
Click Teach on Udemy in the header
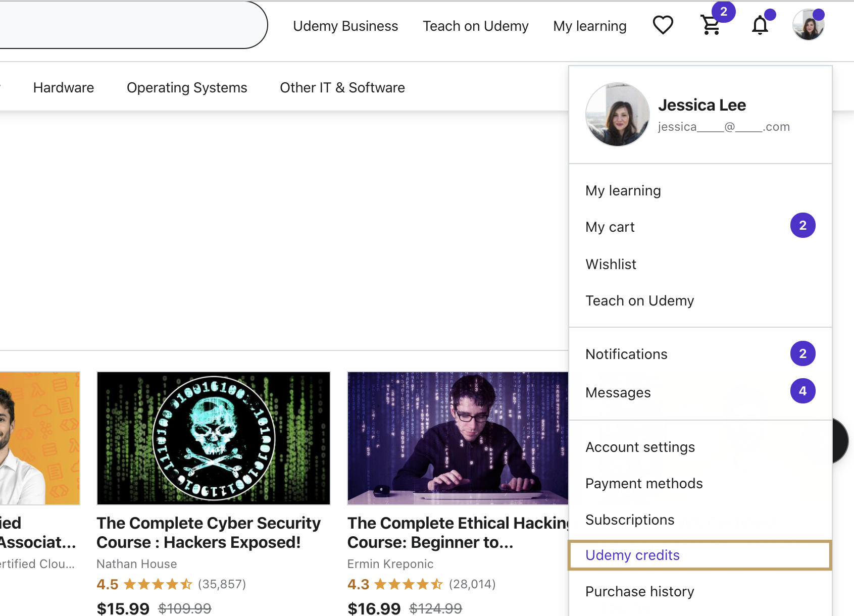point(475,26)
